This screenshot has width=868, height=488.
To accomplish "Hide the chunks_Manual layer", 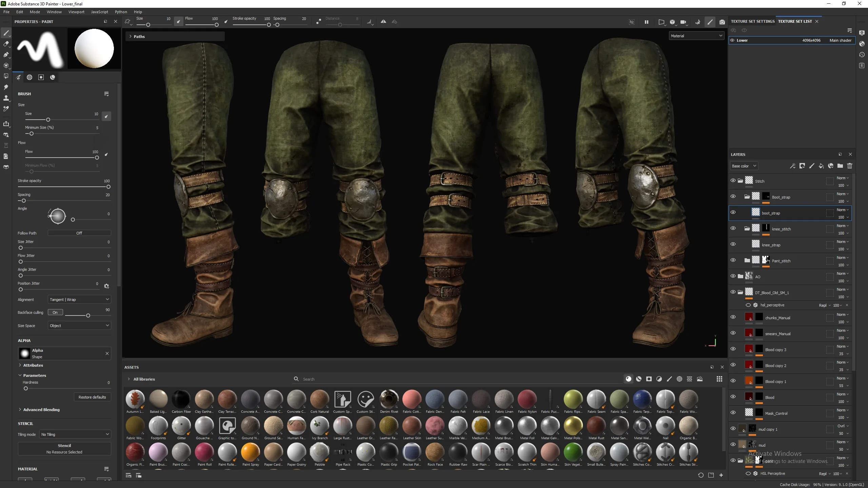I will coord(733,317).
